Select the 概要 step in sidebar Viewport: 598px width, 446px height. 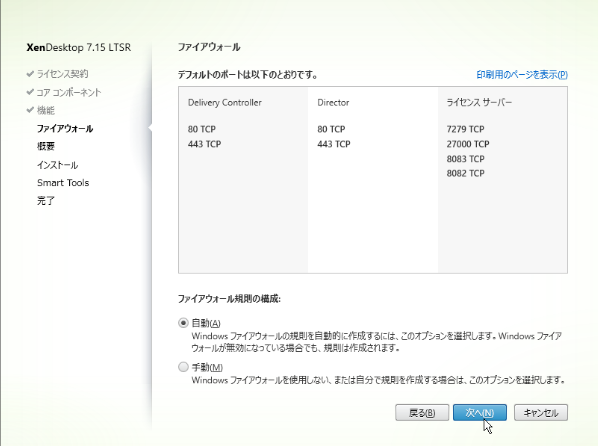[x=46, y=146]
